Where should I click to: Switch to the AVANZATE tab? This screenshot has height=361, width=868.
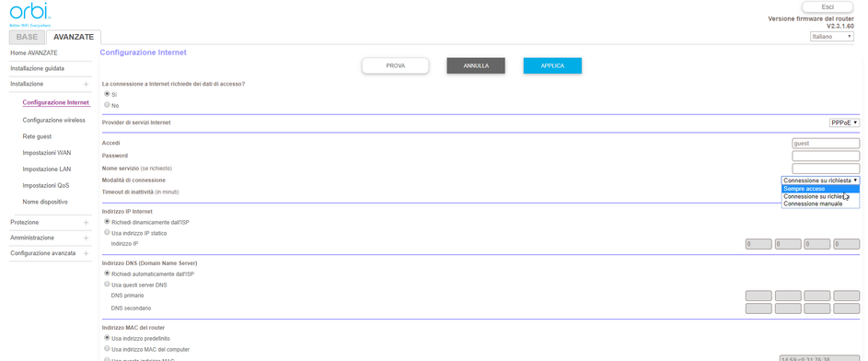tap(74, 37)
